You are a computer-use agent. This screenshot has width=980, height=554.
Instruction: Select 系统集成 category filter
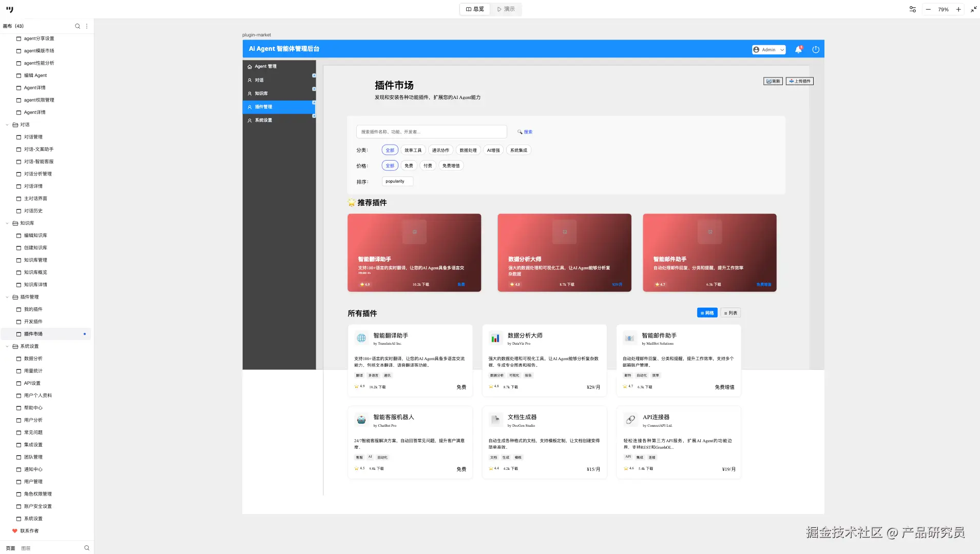(518, 150)
